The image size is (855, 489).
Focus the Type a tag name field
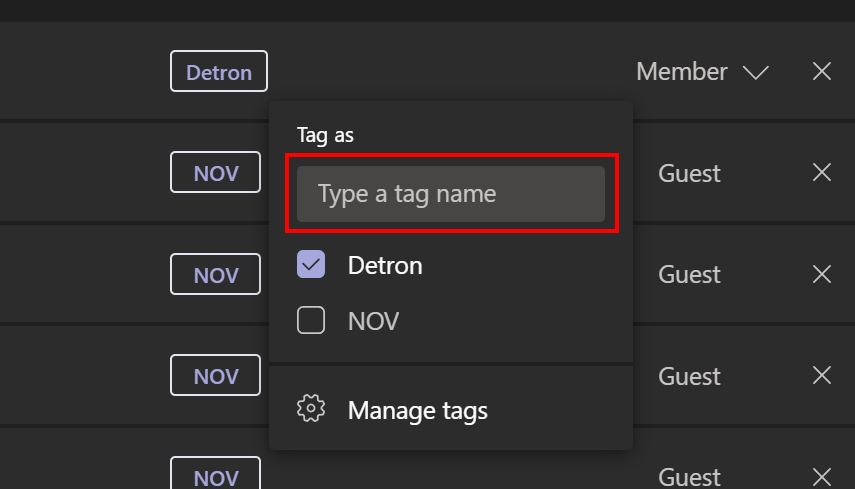tap(451, 194)
